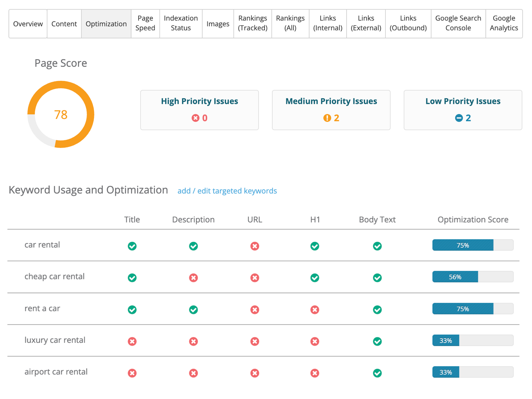Screen dimensions: 532x399
Task: Click the H1 check icon for cheap car rental
Action: (x=315, y=278)
